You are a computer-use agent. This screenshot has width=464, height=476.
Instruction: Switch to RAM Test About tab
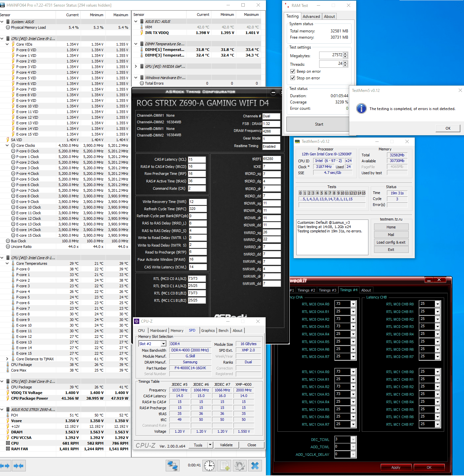329,17
